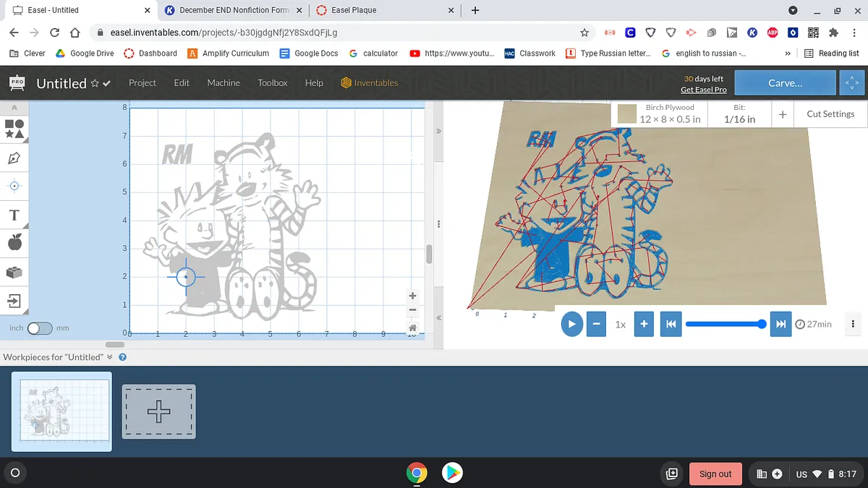Click the Easel PRO logo icon

pos(16,82)
